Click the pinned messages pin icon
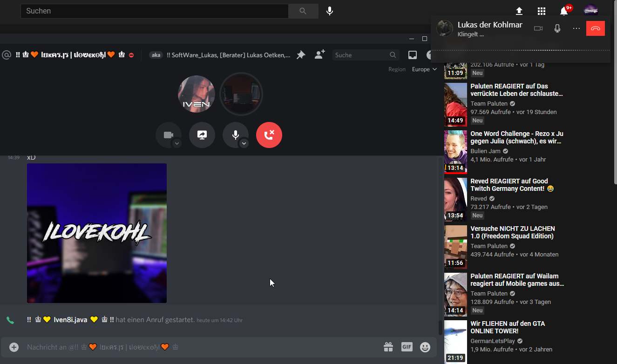 point(301,55)
